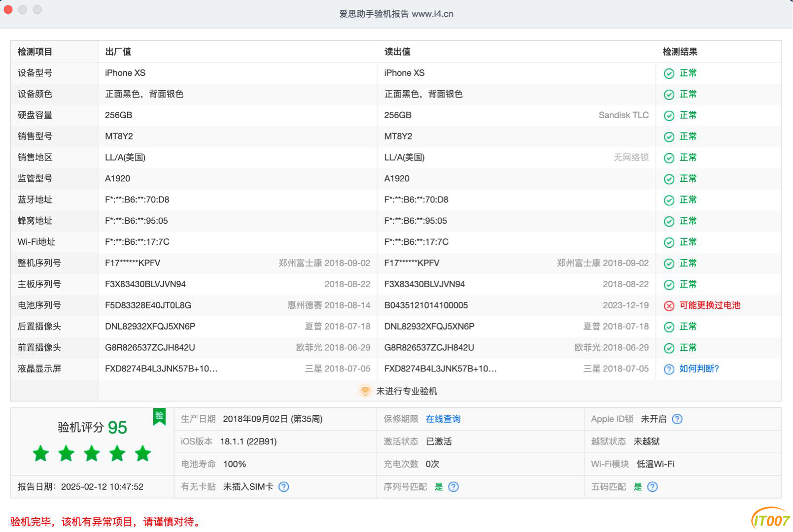Click iOS version value 18.1.1 (22B91)
The height and width of the screenshot is (532, 793).
248,442
